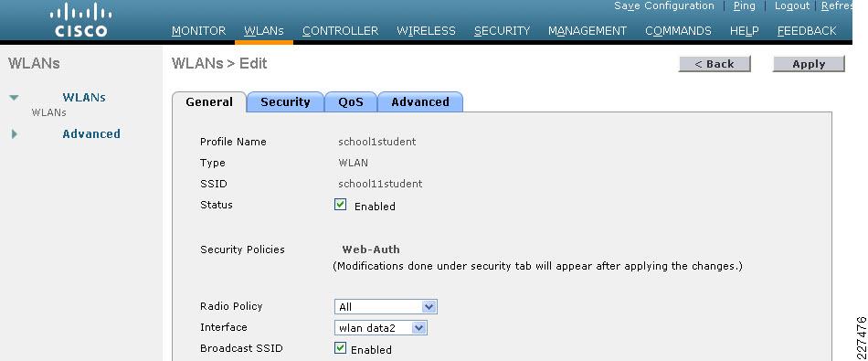The width and height of the screenshot is (868, 361).
Task: Open the CONTROLLER menu
Action: click(341, 31)
